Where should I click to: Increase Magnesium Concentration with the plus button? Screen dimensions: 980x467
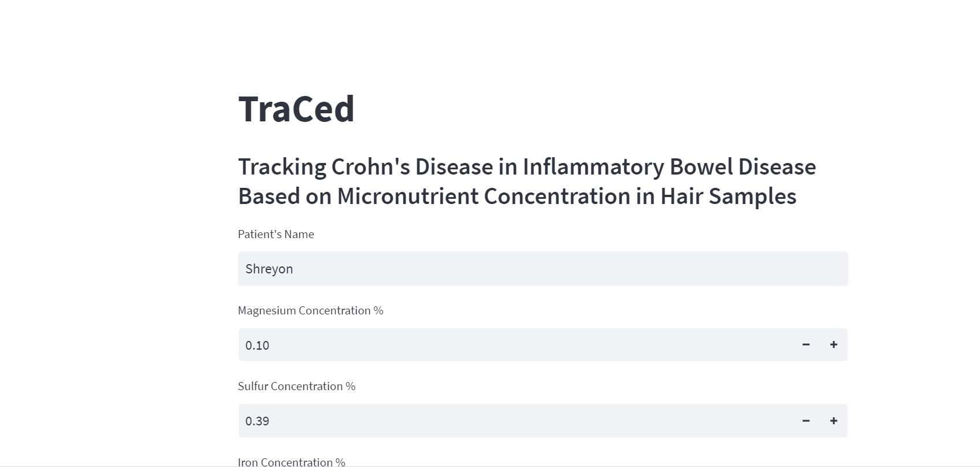click(833, 344)
